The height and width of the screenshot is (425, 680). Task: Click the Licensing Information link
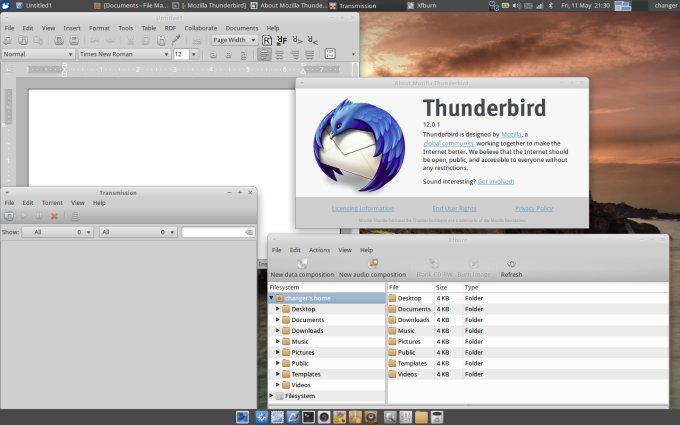(x=362, y=208)
